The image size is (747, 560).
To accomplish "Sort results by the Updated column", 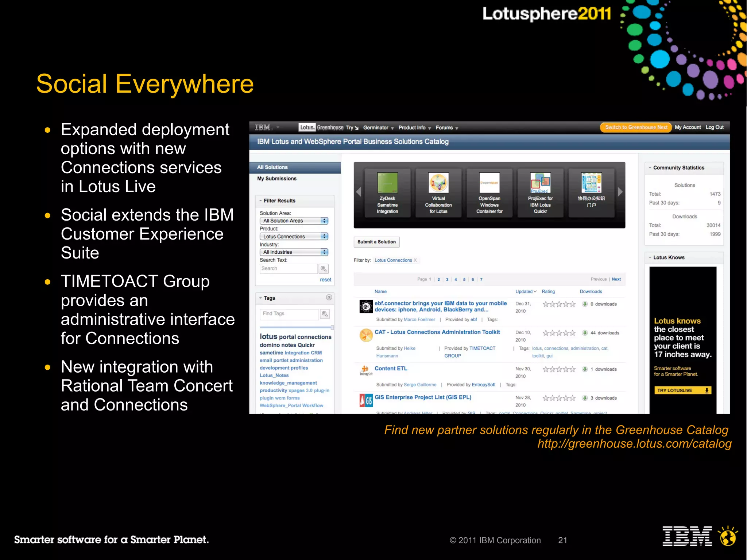I will point(526,292).
